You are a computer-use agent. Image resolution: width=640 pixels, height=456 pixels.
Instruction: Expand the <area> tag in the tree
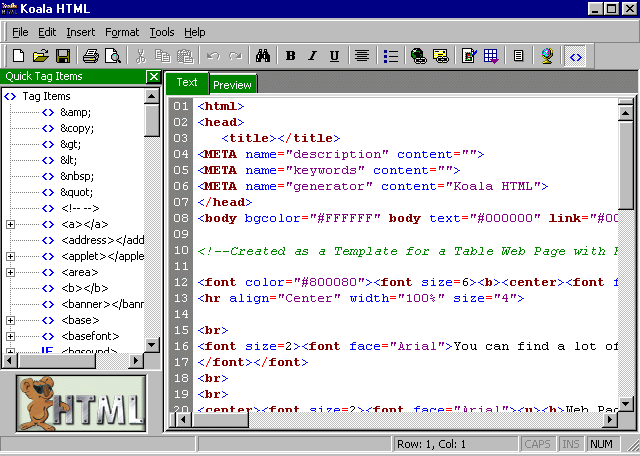point(11,272)
